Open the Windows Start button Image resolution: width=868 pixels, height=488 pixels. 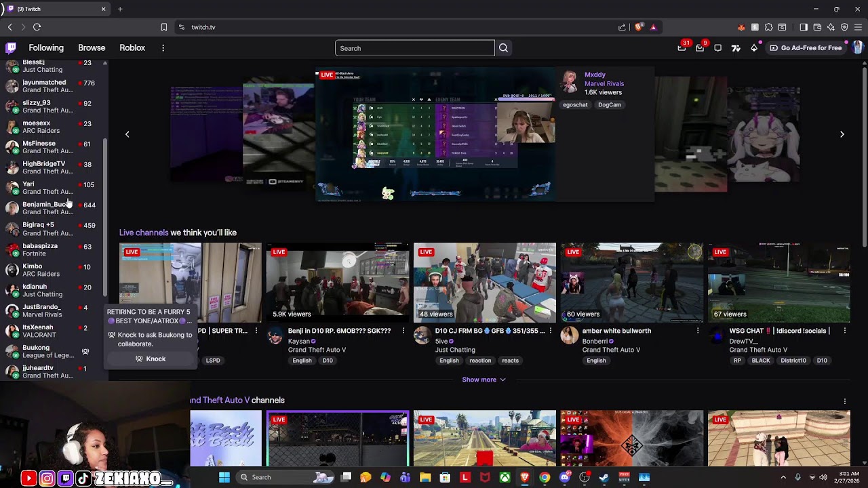[x=224, y=477]
